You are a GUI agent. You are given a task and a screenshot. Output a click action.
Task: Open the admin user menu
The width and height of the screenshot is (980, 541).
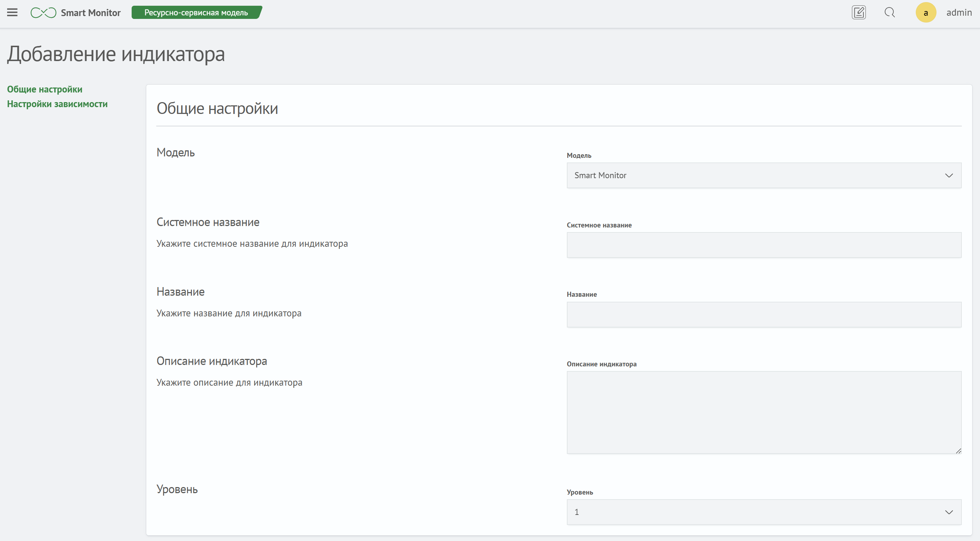[959, 12]
